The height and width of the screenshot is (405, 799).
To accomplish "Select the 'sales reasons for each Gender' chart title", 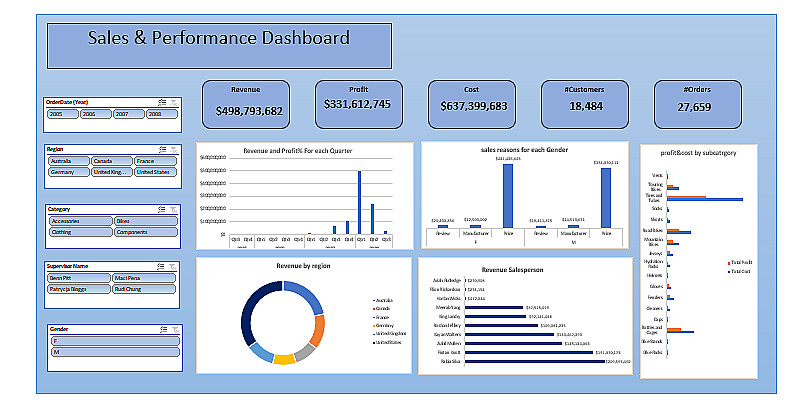I will pyautogui.click(x=524, y=150).
